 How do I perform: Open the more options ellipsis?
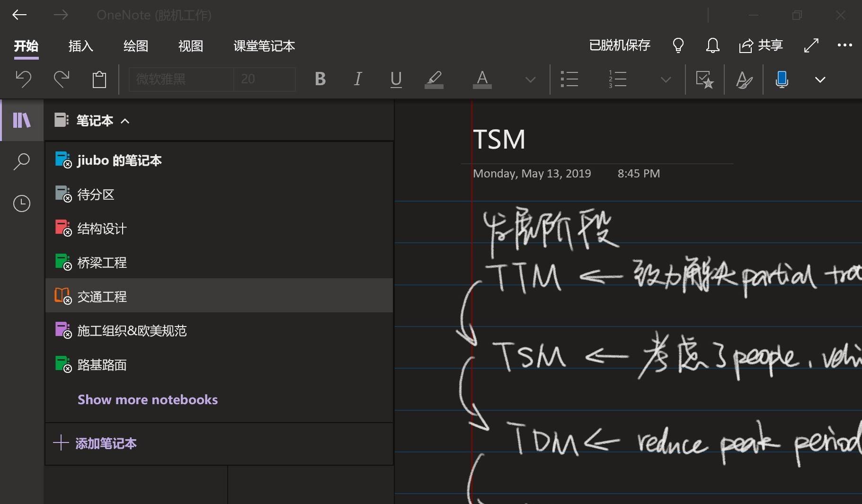[x=844, y=45]
